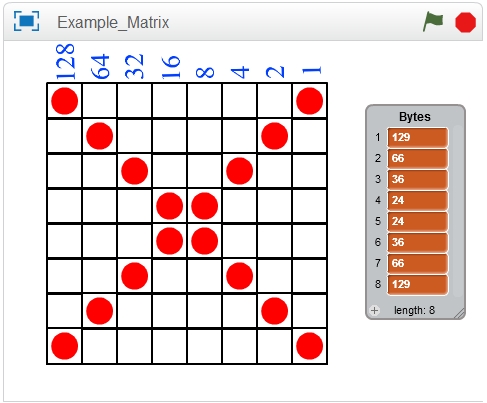
Task: Toggle red dot in row 2, column 2
Action: pyautogui.click(x=275, y=136)
